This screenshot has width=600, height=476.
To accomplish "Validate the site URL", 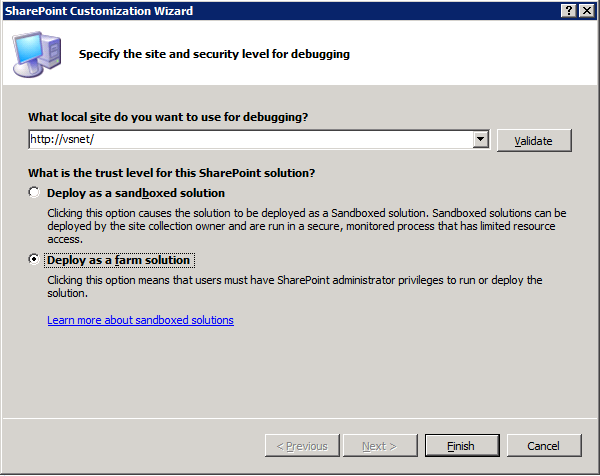I will point(534,141).
